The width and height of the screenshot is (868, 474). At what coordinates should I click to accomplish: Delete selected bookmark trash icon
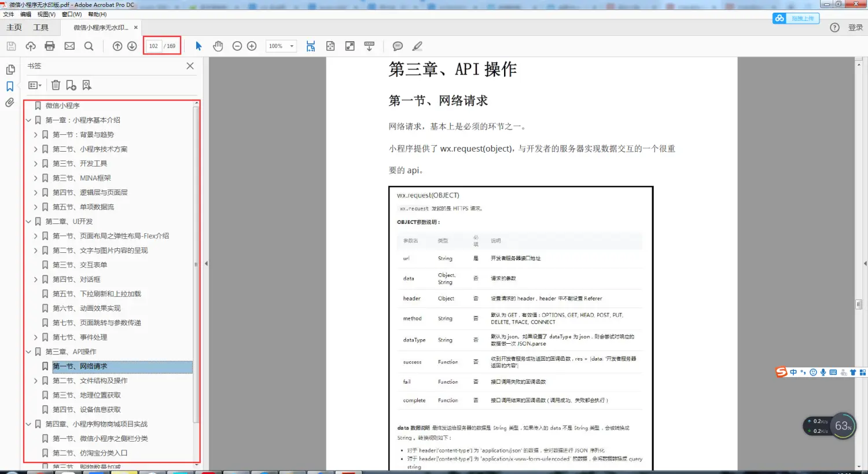point(56,85)
